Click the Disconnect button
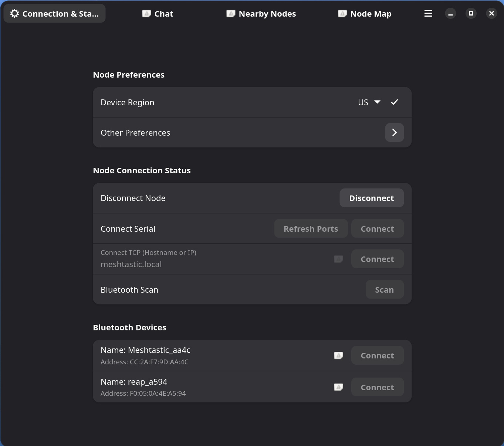 click(372, 198)
